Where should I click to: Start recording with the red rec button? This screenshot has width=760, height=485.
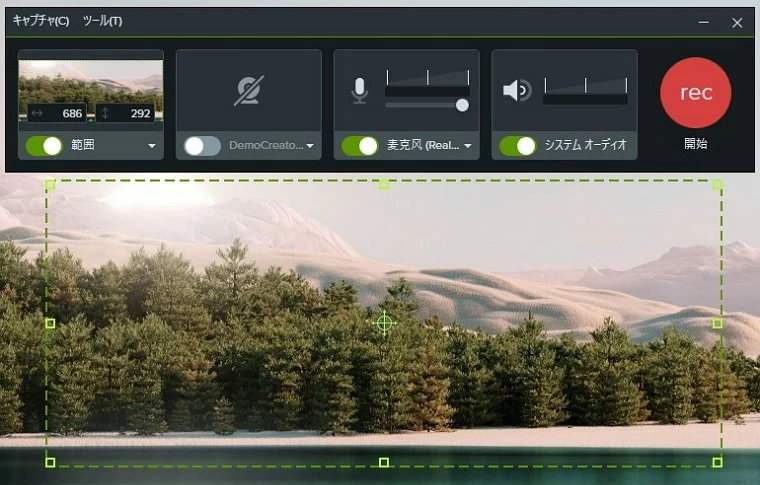point(696,93)
